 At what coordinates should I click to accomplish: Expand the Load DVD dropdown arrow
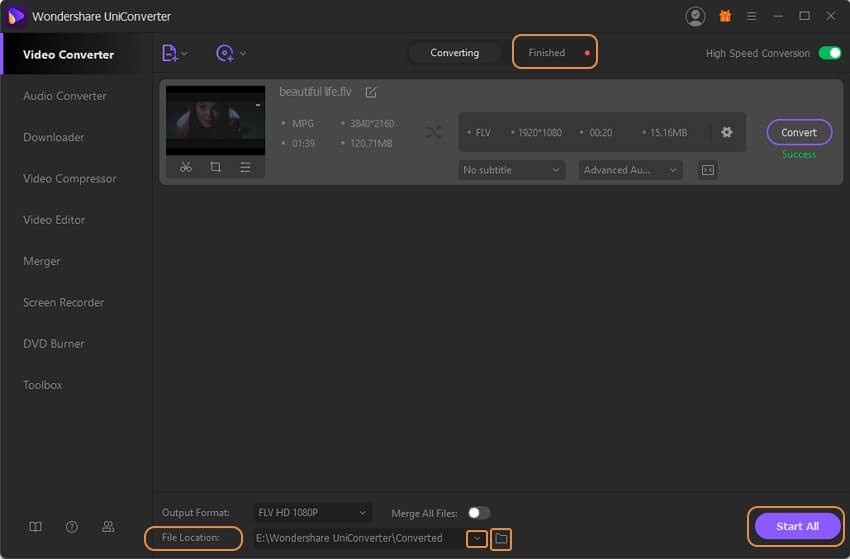(243, 54)
